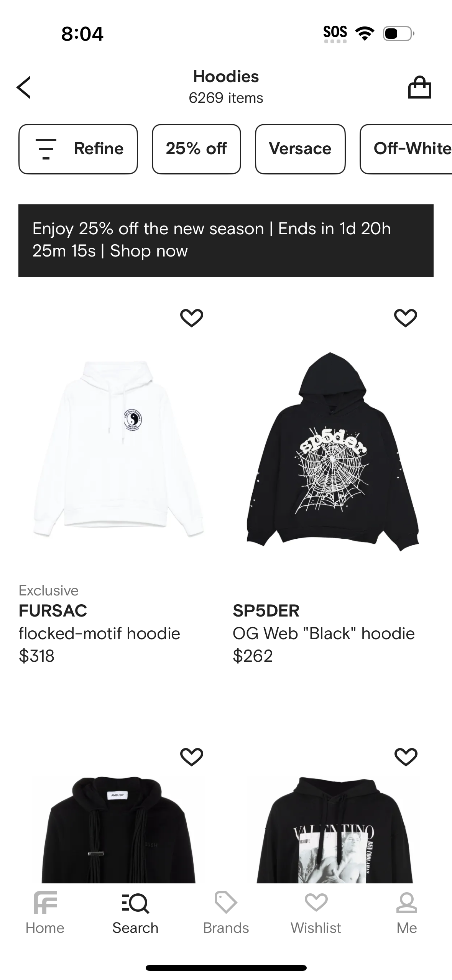
Task: Tap the 25% off new season banner
Action: click(x=226, y=240)
